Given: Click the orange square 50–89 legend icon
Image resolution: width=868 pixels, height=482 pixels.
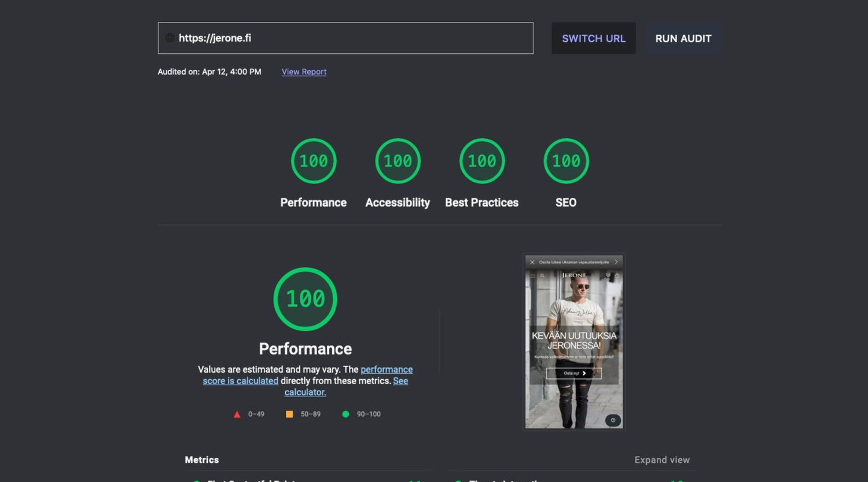Looking at the screenshot, I should (289, 414).
